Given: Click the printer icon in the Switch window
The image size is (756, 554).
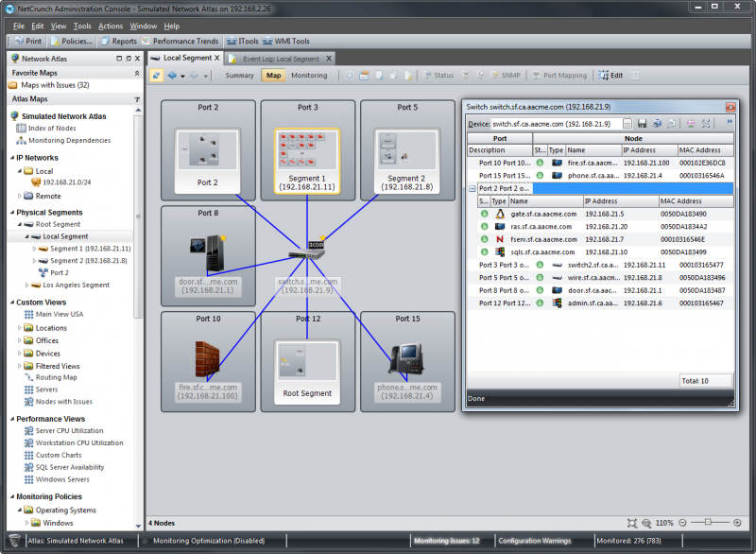Looking at the screenshot, I should pos(657,124).
